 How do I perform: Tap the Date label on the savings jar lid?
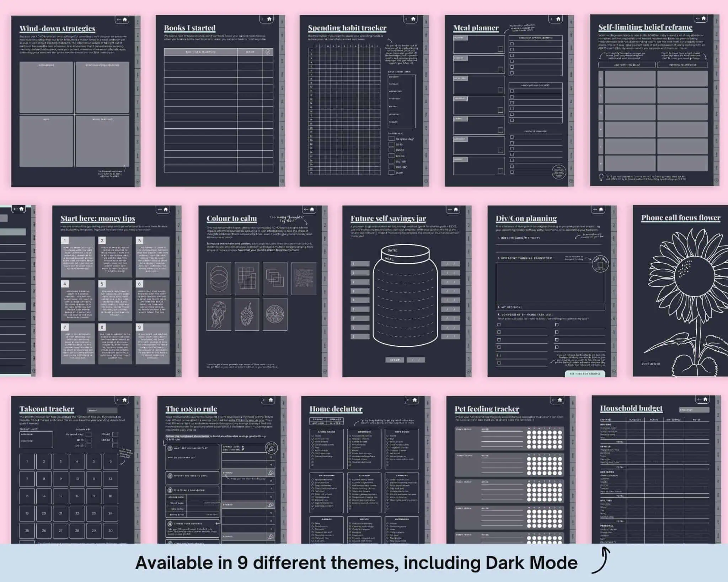(x=392, y=250)
